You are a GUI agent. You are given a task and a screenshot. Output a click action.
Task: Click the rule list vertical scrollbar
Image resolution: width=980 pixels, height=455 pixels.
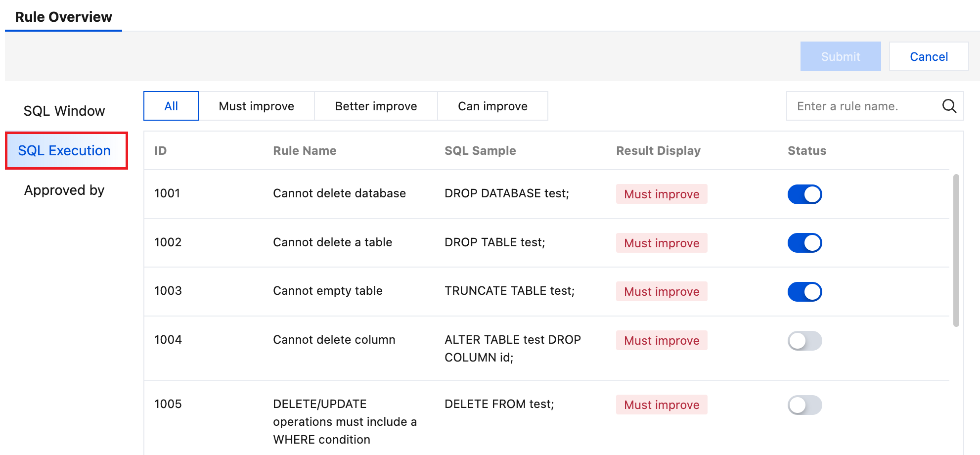tap(956, 250)
